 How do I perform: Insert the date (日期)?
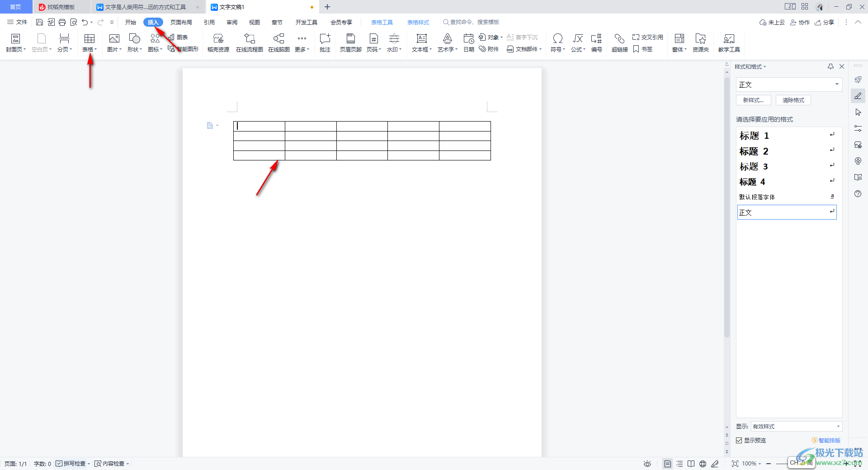pyautogui.click(x=469, y=43)
